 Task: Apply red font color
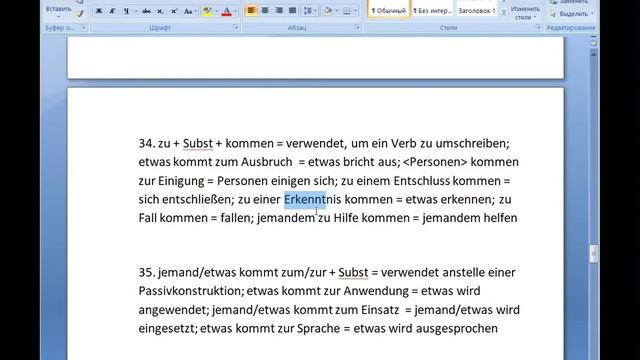(x=227, y=11)
